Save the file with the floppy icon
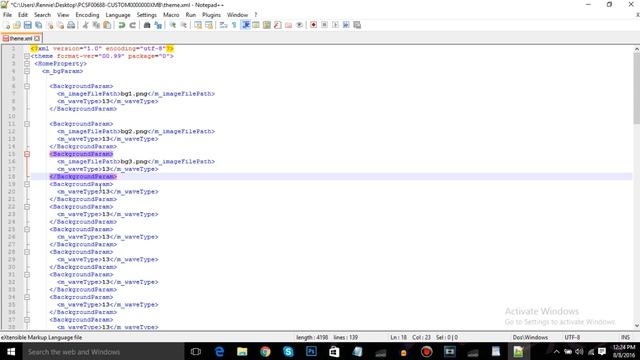The width and height of the screenshot is (640, 360). 27,25
